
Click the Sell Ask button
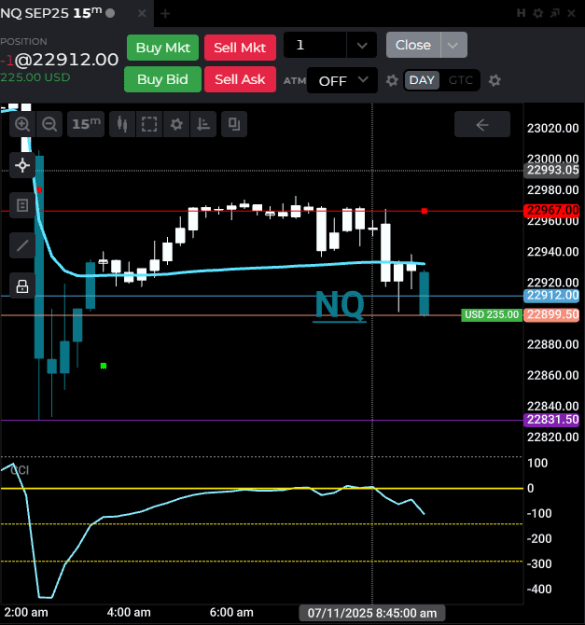pos(240,79)
